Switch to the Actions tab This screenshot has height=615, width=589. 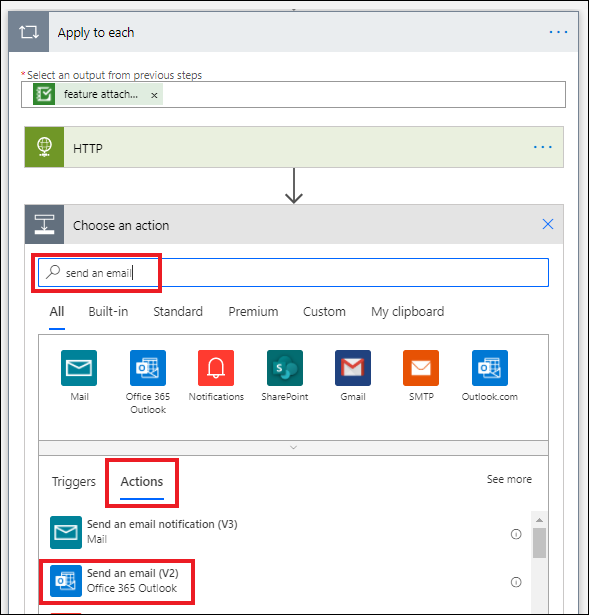[x=142, y=481]
